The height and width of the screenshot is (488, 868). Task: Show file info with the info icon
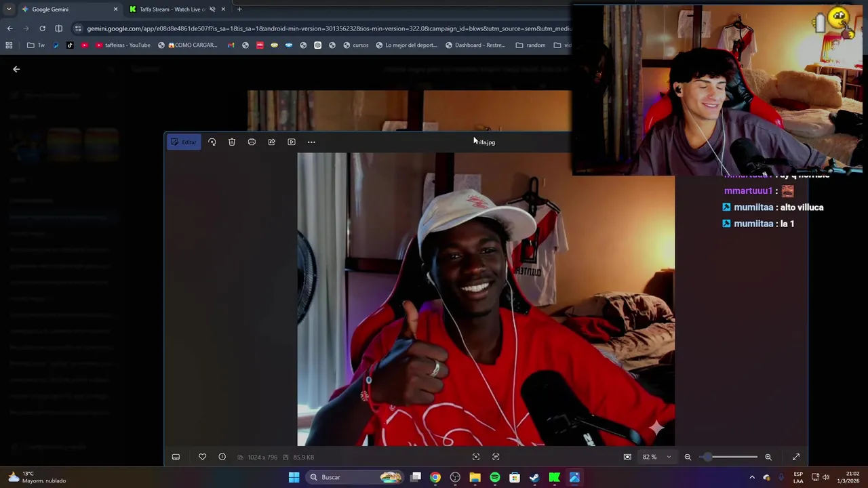click(x=222, y=457)
